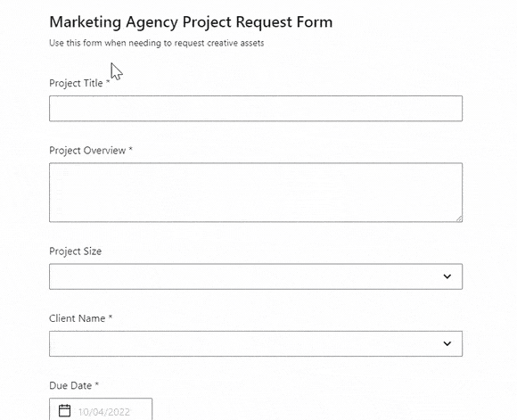Select the Due Date field showing 10/04/2022
Viewport: 517px width, 420px height.
[x=101, y=409]
